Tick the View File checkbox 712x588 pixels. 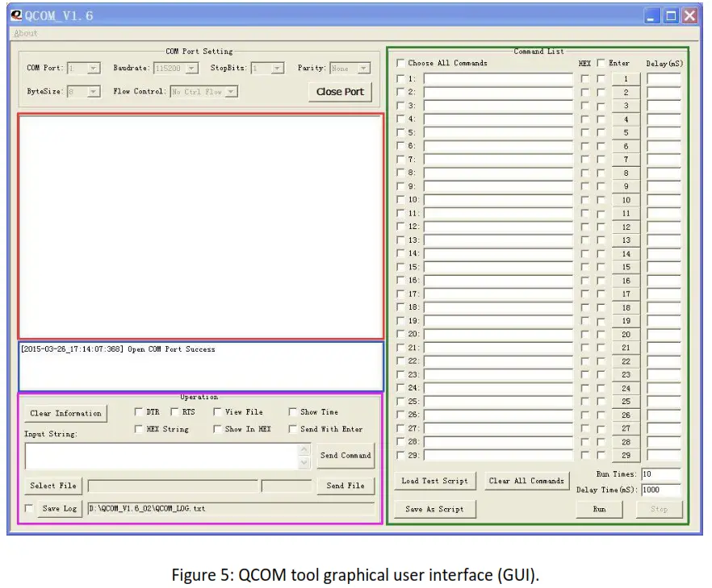(217, 411)
